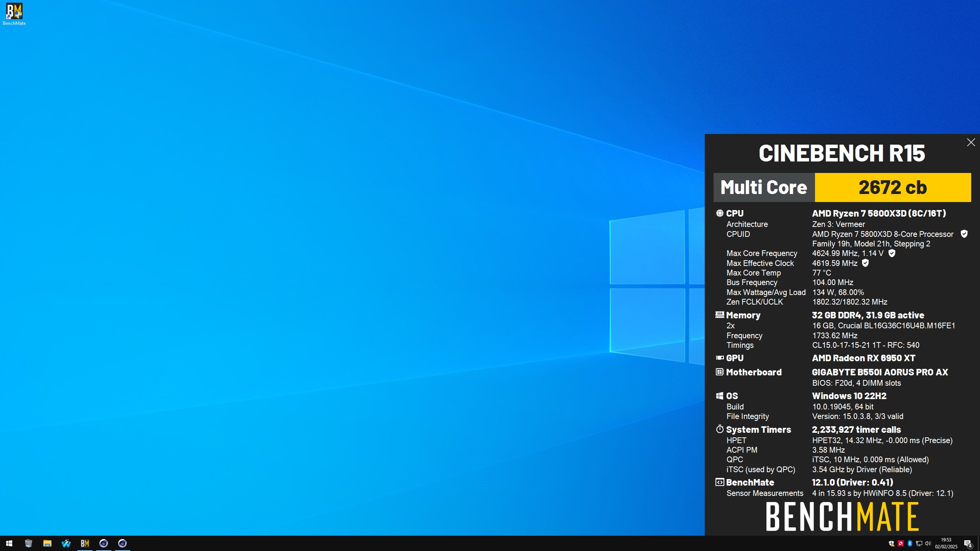980x551 pixels.
Task: Click the CINEBENCH R15 title
Action: coord(842,153)
